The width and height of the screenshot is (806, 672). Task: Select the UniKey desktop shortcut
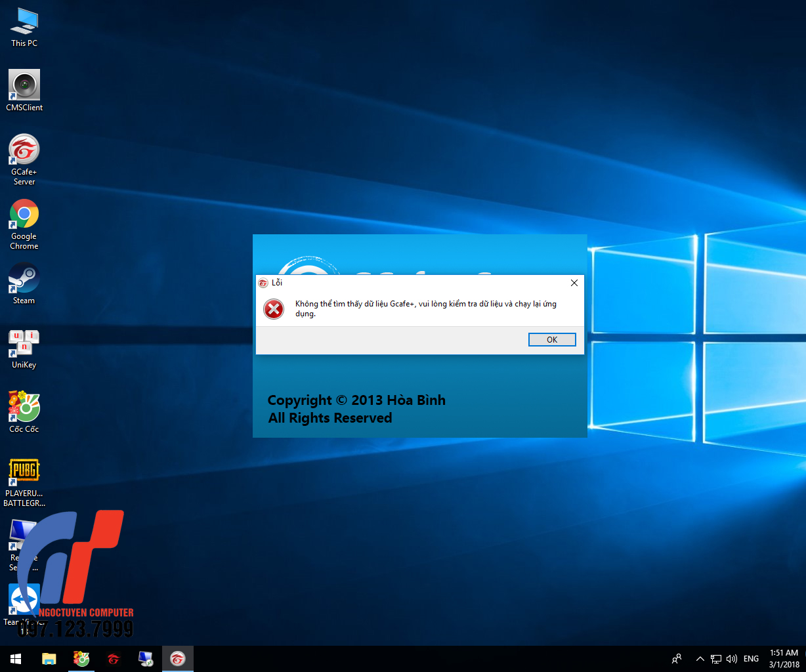click(24, 348)
